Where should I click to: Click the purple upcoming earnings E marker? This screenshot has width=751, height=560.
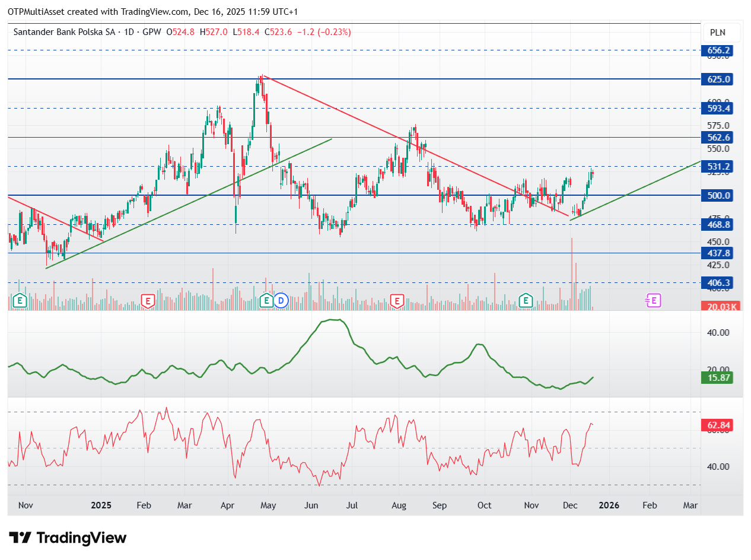click(654, 301)
